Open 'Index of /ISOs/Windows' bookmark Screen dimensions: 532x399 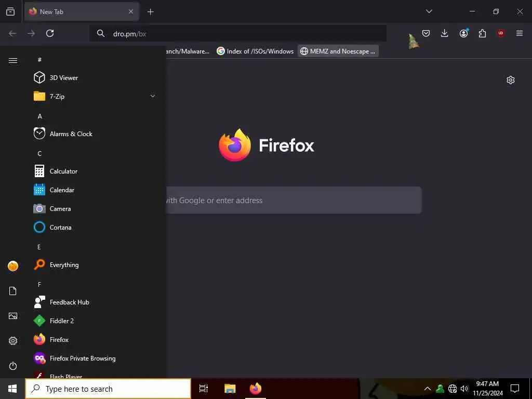tap(255, 51)
